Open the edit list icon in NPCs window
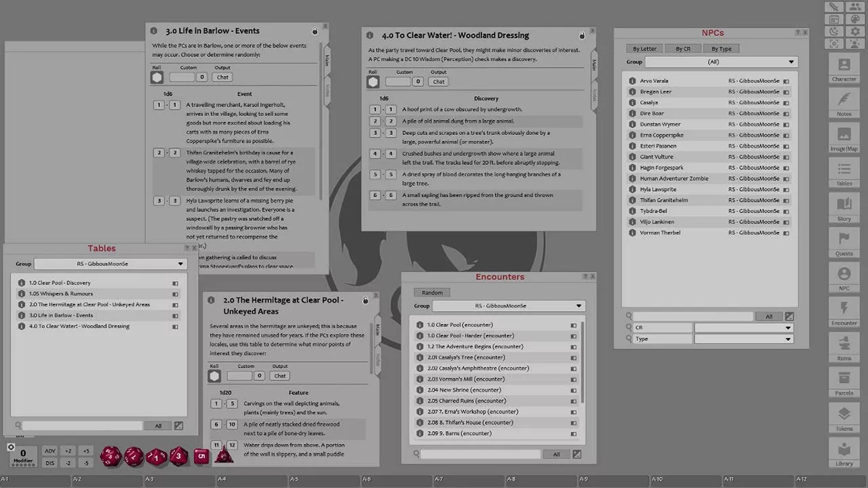 coord(789,317)
